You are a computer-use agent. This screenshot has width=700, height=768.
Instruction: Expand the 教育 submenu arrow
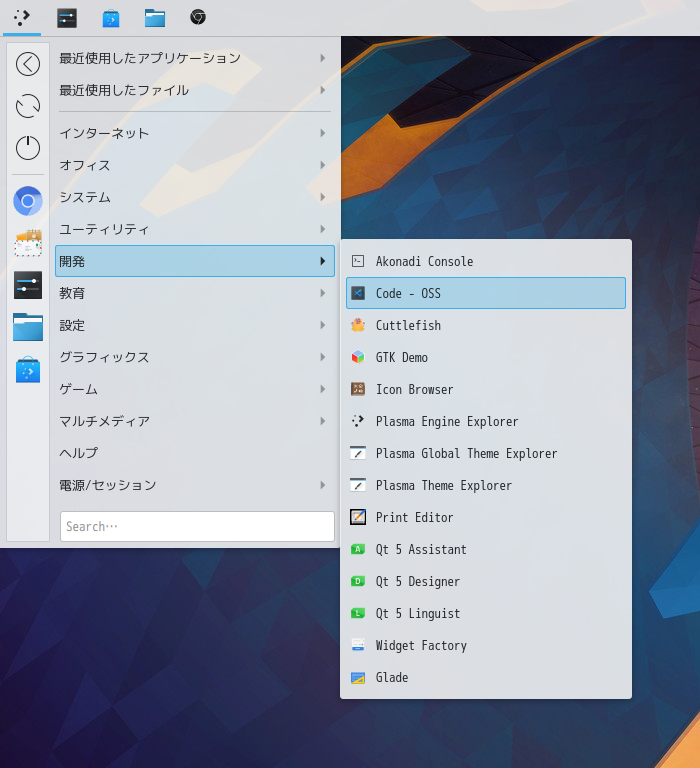[x=323, y=293]
